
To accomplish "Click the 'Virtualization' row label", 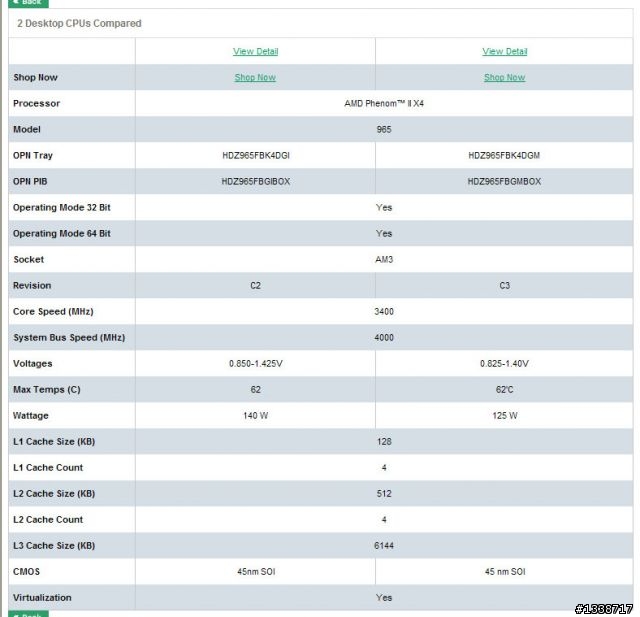I will pyautogui.click(x=42, y=598).
